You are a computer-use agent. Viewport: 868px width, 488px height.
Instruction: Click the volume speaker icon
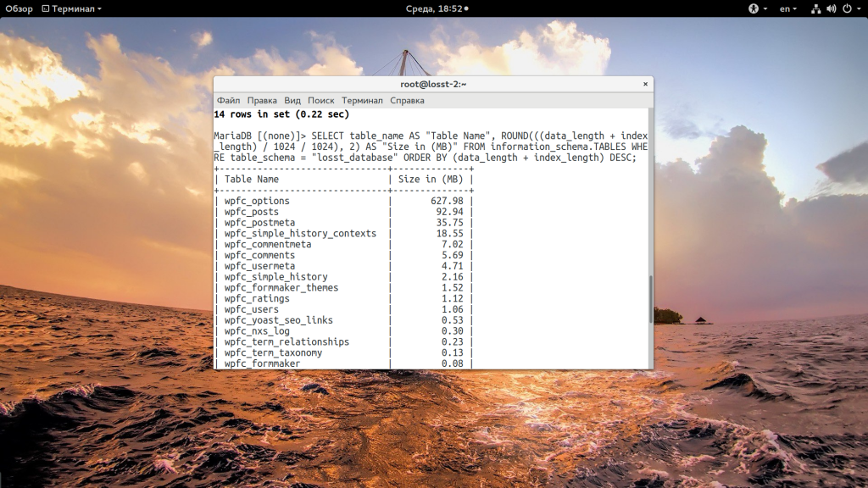click(x=831, y=8)
